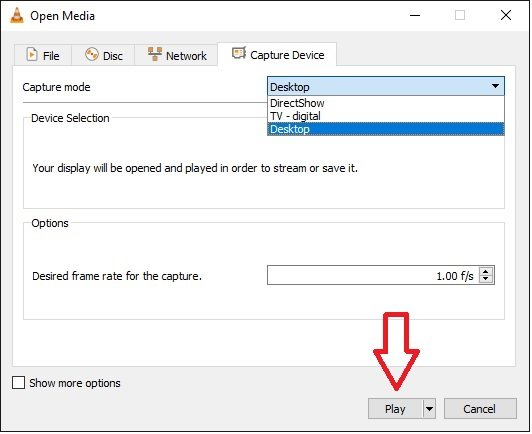Image resolution: width=532 pixels, height=434 pixels.
Task: Click the frame rate input field
Action: (373, 276)
